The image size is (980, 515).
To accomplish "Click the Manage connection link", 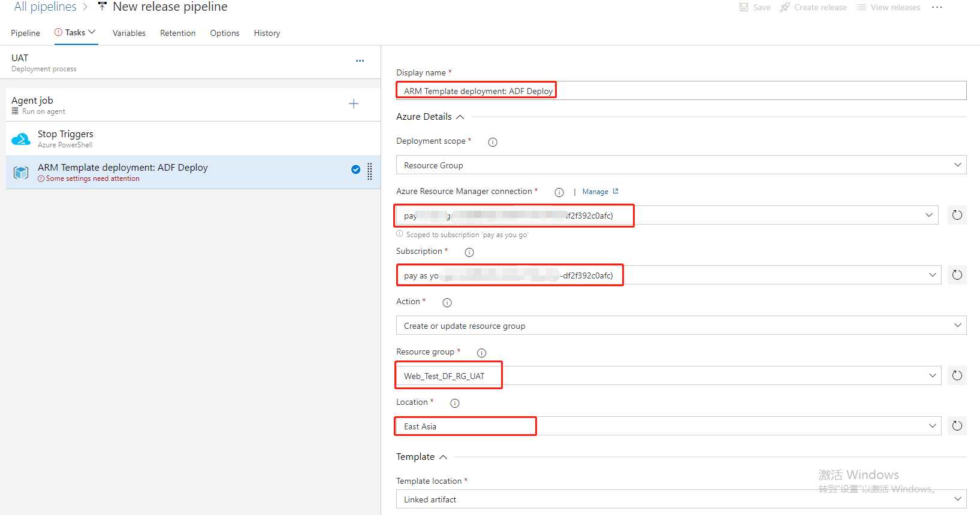I will 600,192.
